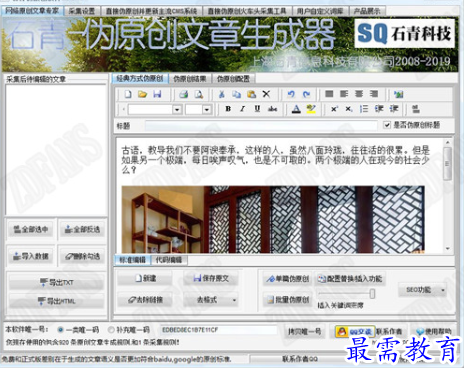Image resolution: width=468 pixels, height=381 pixels.
Task: Click the 配置替换插入功能 button
Action: click(350, 279)
